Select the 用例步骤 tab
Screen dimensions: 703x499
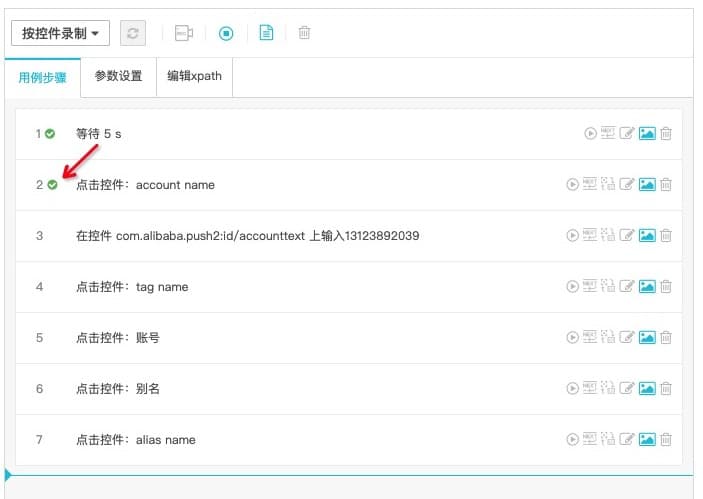(43, 78)
